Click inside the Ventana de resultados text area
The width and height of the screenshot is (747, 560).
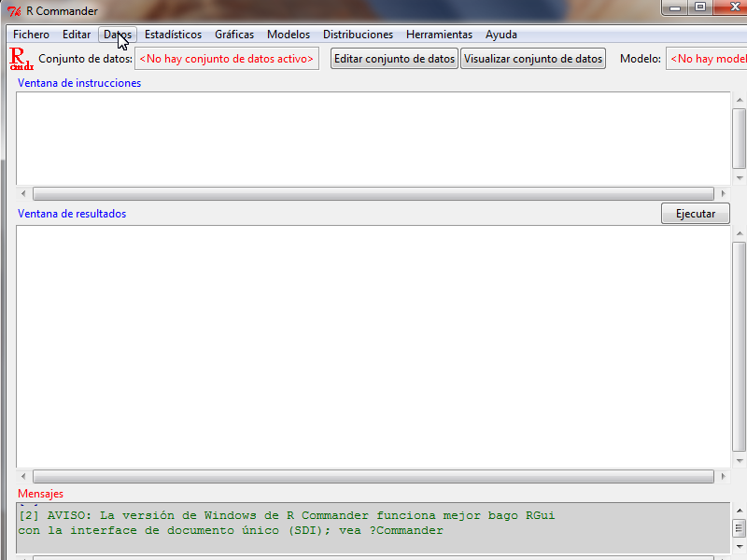(373, 346)
